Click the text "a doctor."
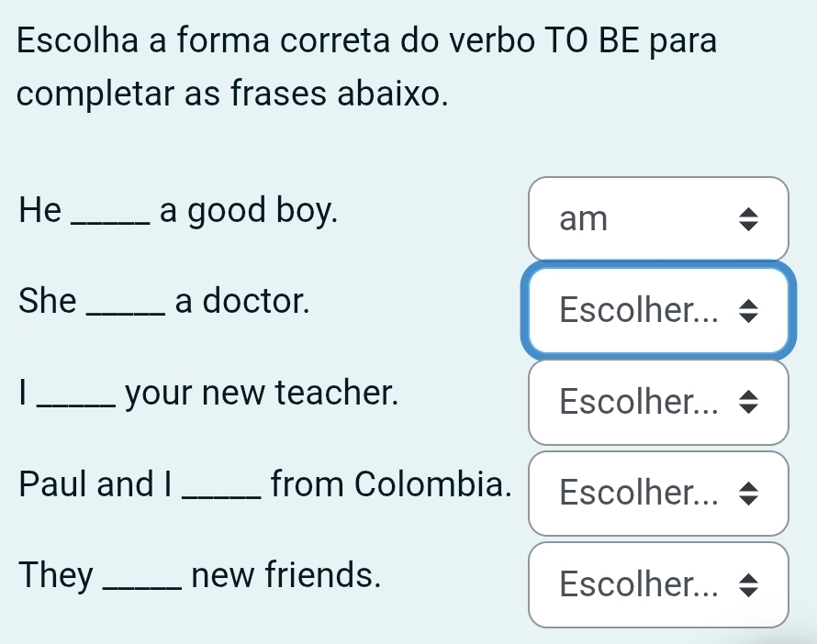This screenshot has width=817, height=644. pos(242,300)
